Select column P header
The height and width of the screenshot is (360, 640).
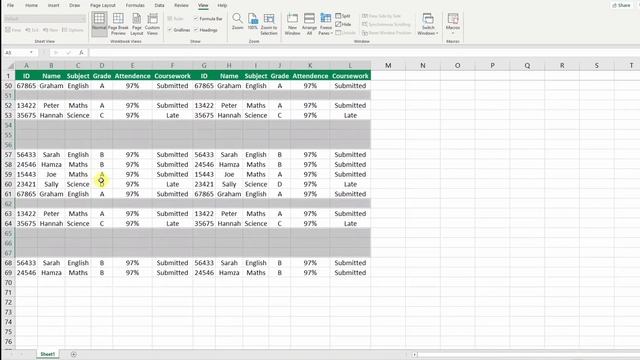click(x=492, y=65)
